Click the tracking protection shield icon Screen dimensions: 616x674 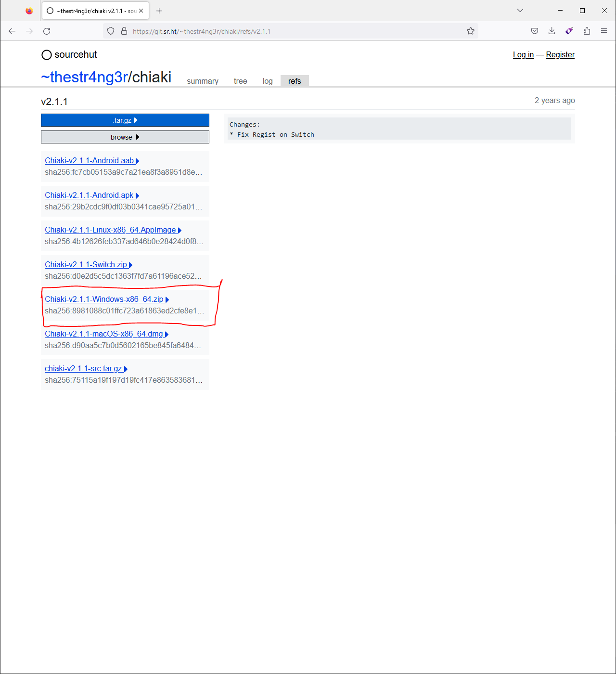click(x=111, y=31)
